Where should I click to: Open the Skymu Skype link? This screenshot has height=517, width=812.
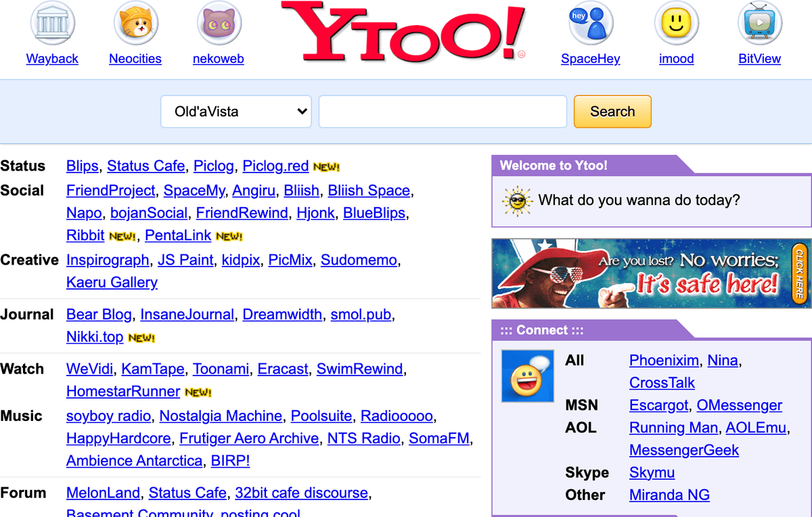click(x=652, y=472)
